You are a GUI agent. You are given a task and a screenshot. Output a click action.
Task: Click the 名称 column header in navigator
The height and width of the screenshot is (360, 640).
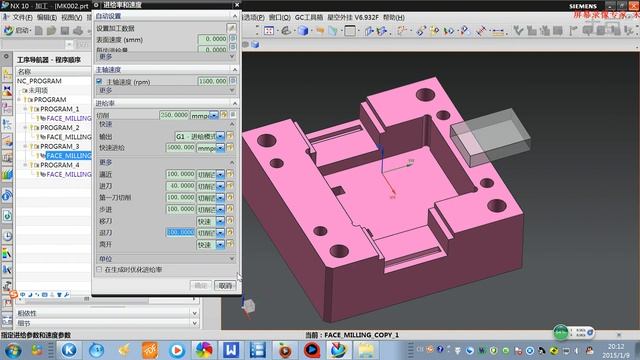pos(53,71)
